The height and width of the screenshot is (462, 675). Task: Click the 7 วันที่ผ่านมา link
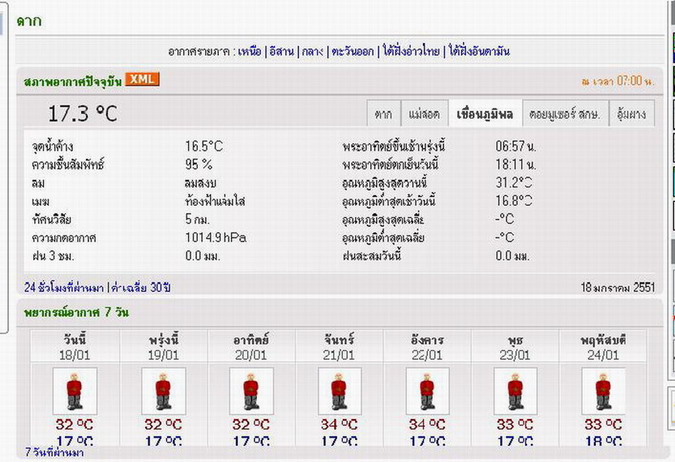(54, 453)
